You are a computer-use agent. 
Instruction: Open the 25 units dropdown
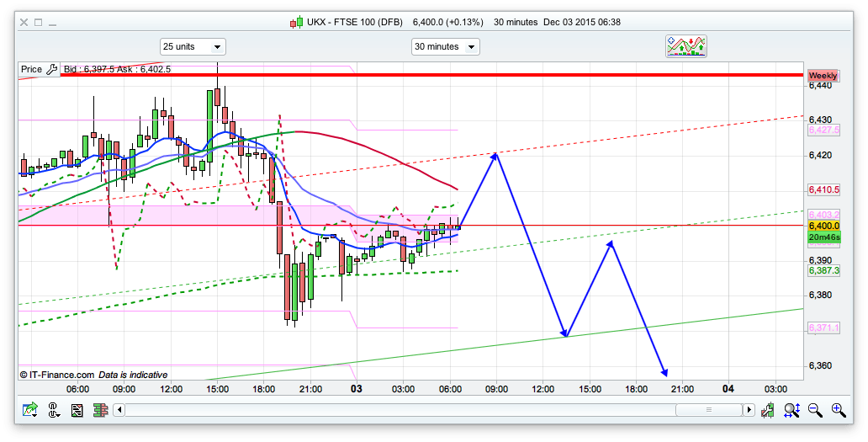tap(193, 47)
